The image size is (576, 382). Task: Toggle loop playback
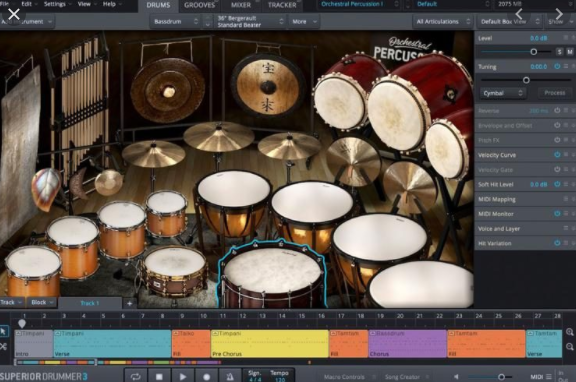click(136, 376)
